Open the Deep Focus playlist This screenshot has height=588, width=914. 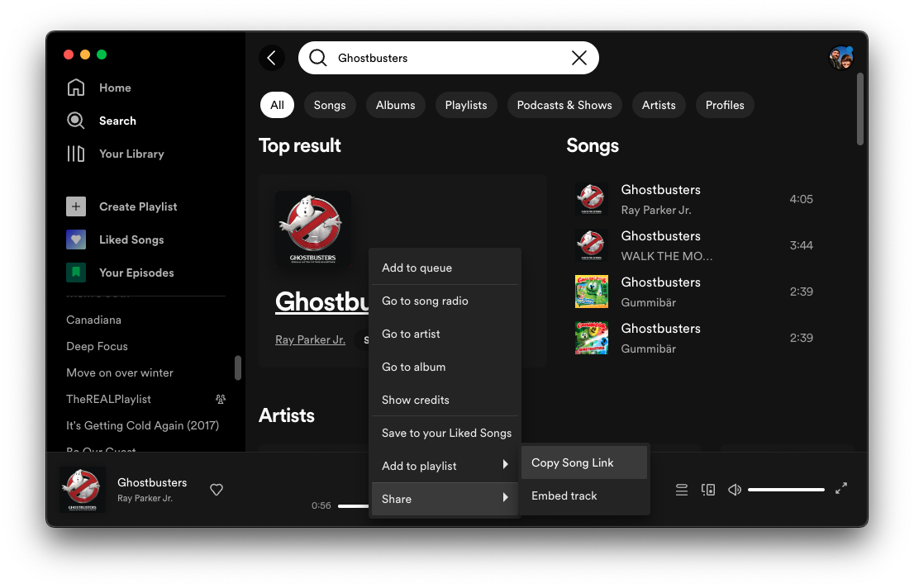pyautogui.click(x=97, y=346)
